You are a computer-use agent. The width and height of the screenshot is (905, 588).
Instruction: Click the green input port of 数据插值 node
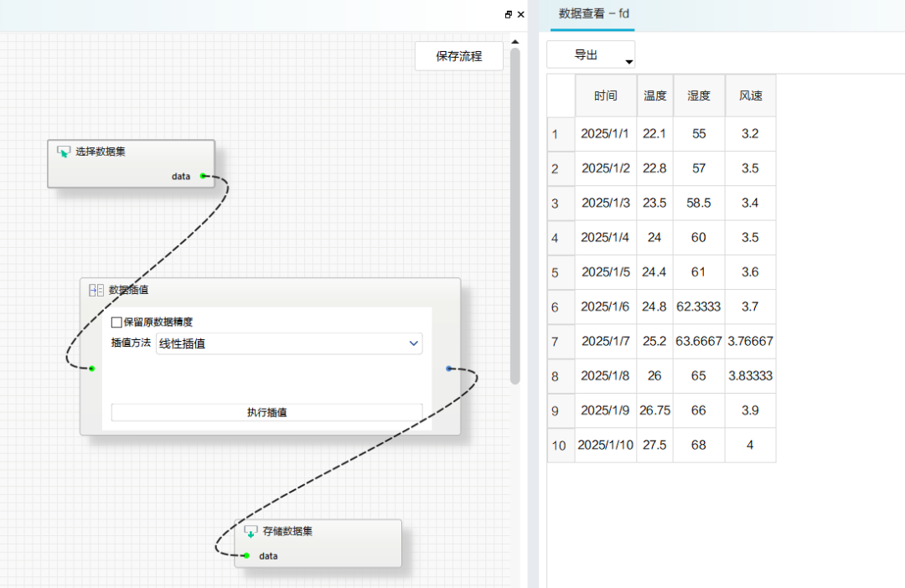point(92,368)
